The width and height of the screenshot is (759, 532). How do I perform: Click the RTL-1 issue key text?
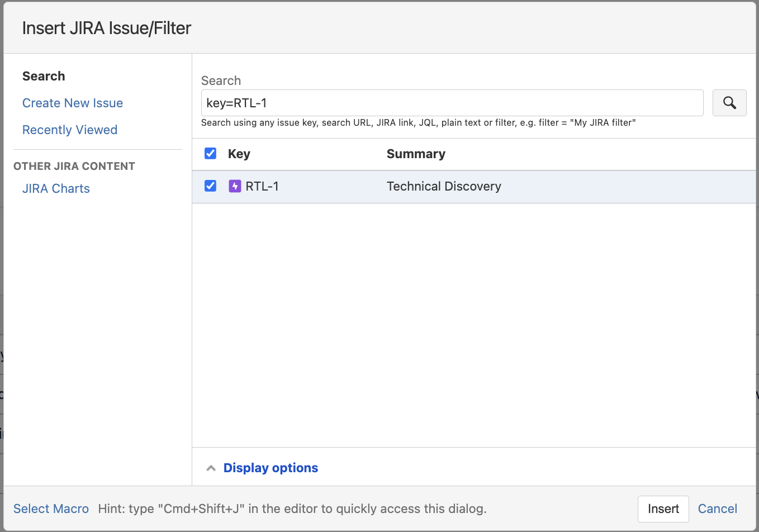pyautogui.click(x=263, y=186)
